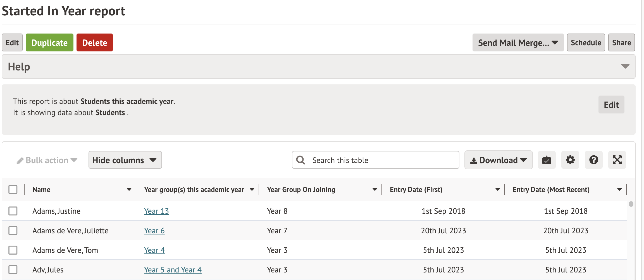This screenshot has height=280, width=644.
Task: Click the table's vertical scrollbar handle
Action: tap(631, 204)
